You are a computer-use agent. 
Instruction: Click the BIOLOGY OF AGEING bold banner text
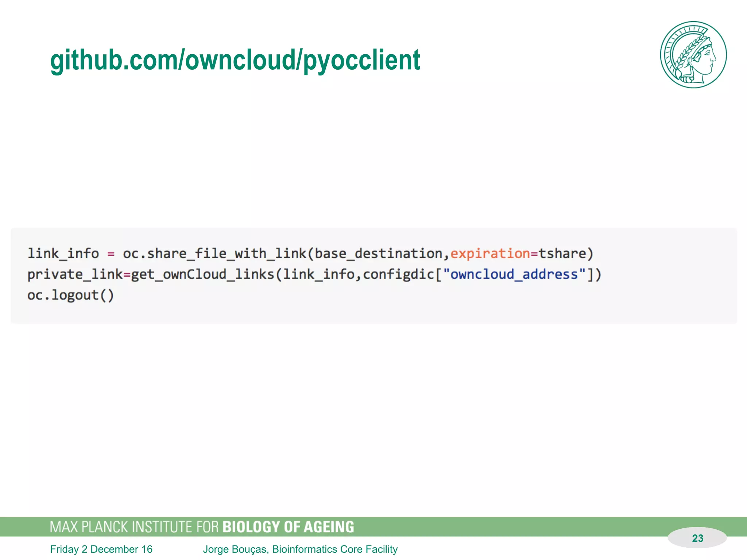[x=288, y=527]
